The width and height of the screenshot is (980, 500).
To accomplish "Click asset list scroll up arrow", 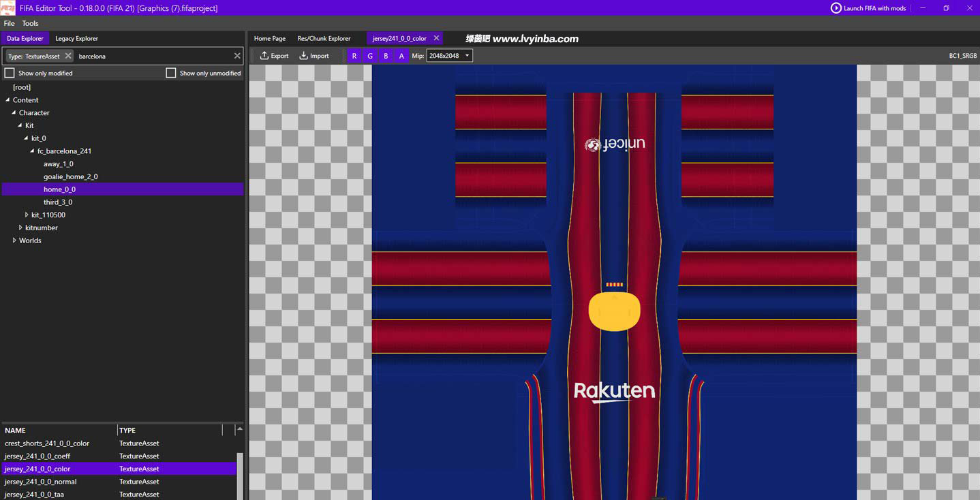I will click(x=240, y=429).
